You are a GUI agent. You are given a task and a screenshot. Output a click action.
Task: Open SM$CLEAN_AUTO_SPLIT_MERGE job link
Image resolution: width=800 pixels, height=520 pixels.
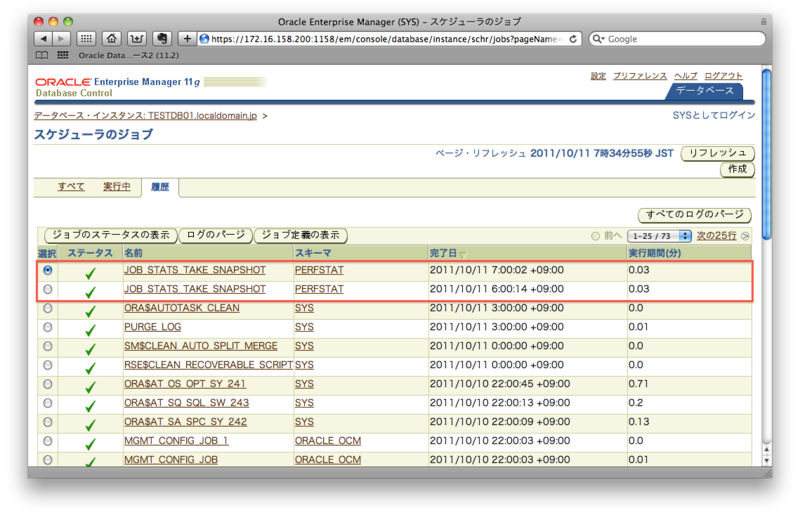(201, 346)
